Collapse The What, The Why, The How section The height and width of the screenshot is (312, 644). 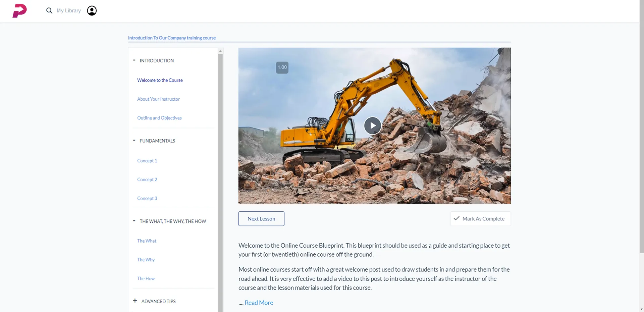pos(134,221)
